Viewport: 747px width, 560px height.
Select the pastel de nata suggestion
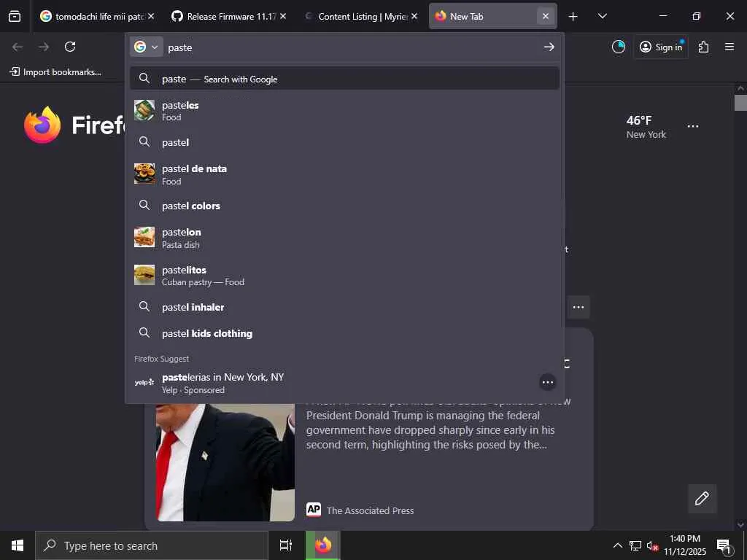tap(344, 174)
